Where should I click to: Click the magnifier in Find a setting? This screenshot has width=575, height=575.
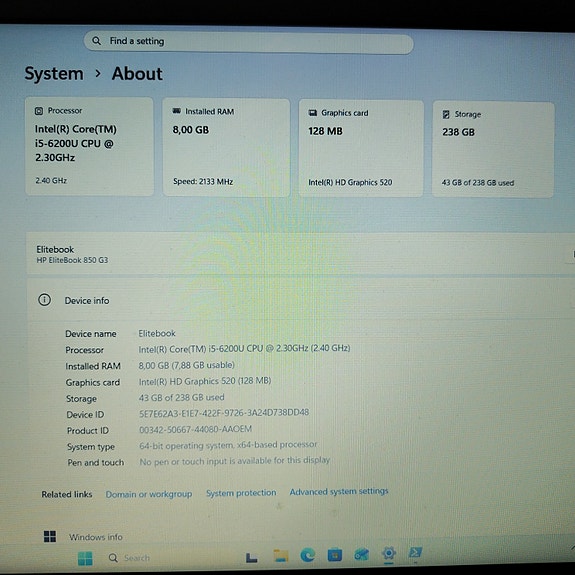(96, 41)
